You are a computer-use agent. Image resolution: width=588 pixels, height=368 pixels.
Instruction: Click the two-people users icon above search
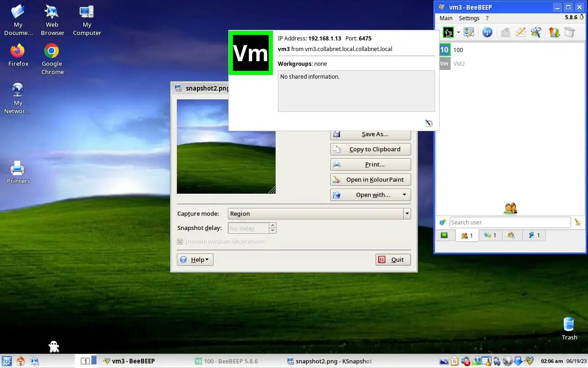click(510, 208)
